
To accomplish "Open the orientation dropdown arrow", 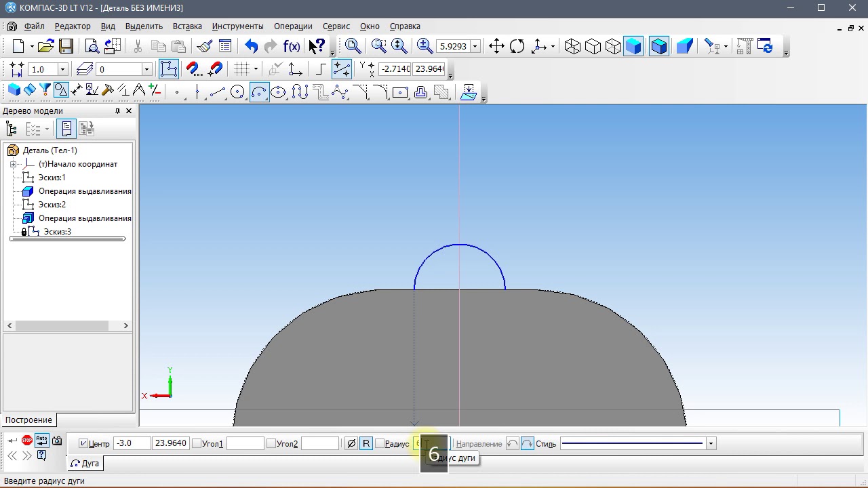I will point(553,46).
